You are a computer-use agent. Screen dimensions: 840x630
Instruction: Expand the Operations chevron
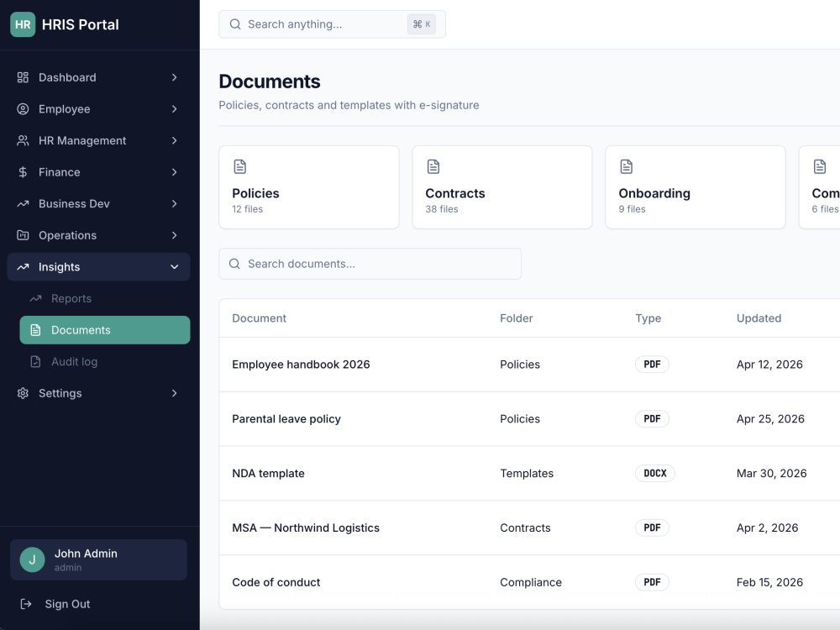[174, 236]
